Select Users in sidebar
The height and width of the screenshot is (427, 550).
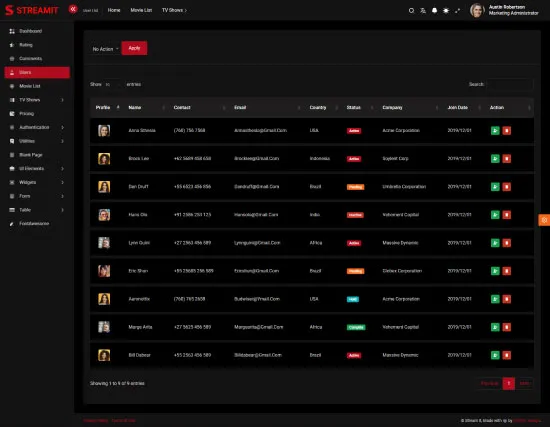(x=37, y=72)
